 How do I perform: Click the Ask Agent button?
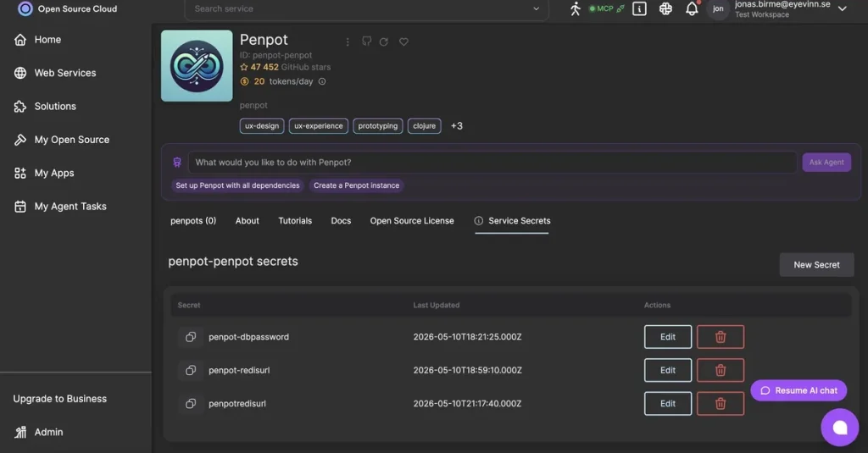pos(826,163)
